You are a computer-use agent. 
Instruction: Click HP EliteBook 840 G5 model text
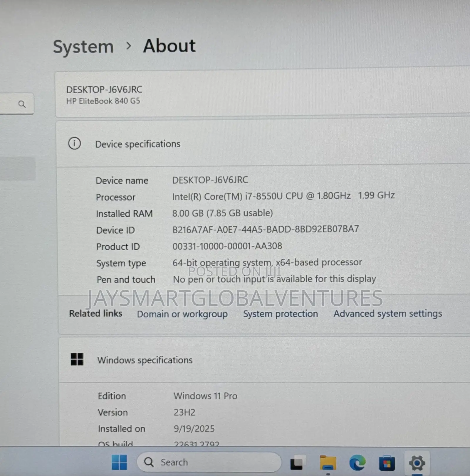103,101
